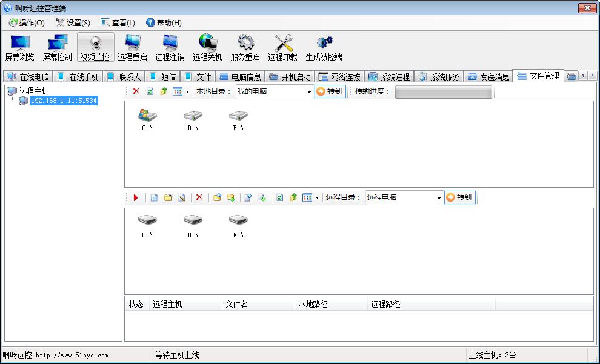This screenshot has width=600, height=364.
Task: Click 服务重启 service restart gear
Action: (245, 47)
